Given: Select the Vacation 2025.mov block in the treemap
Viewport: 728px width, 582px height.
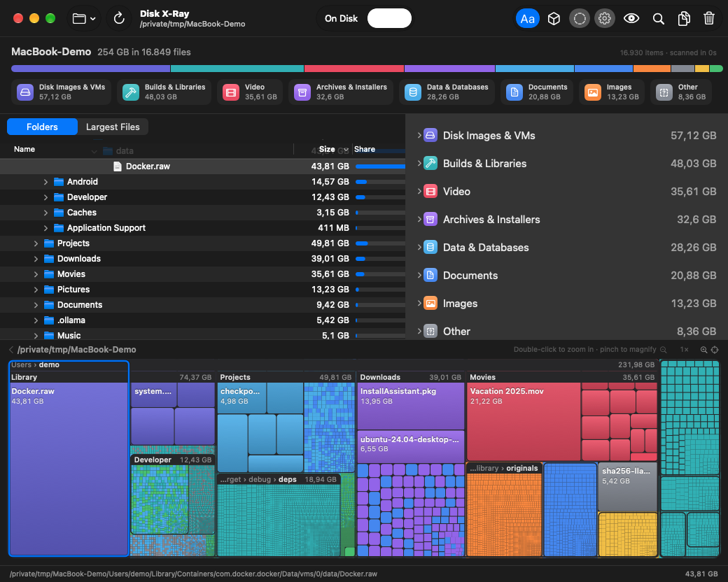Looking at the screenshot, I should 524,421.
